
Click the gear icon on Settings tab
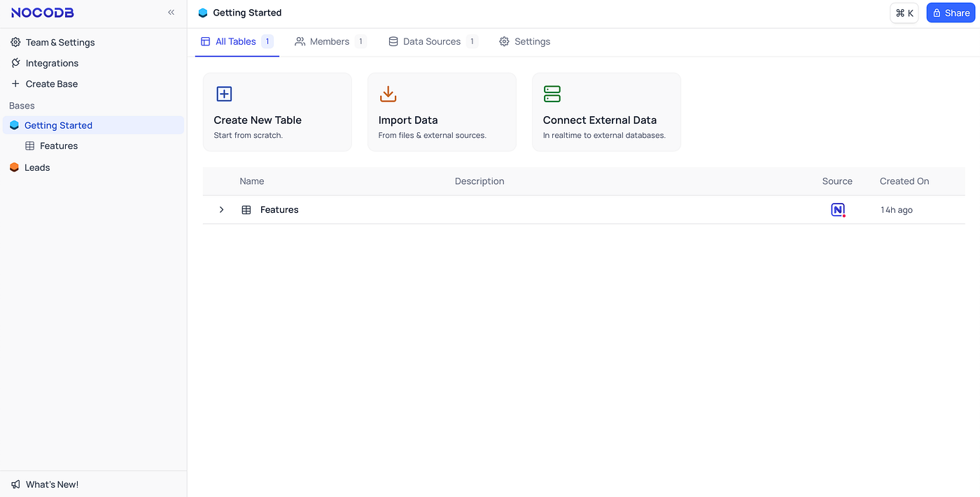[504, 42]
